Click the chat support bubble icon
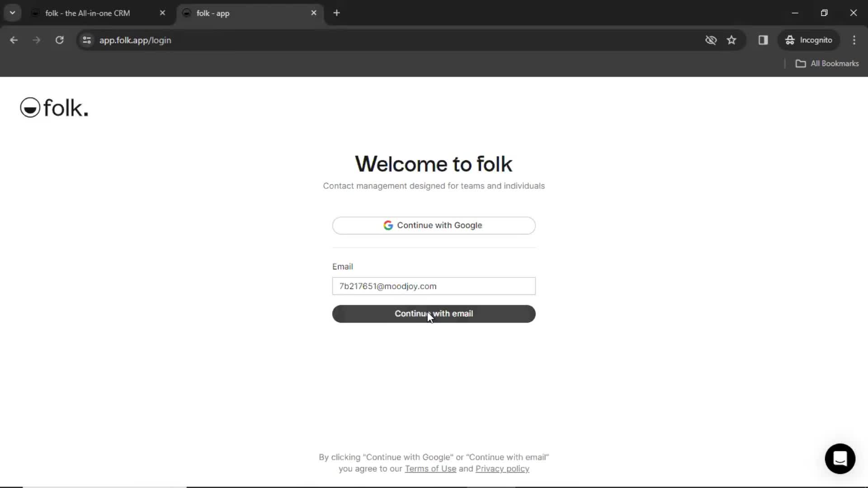This screenshot has height=488, width=868. pyautogui.click(x=841, y=459)
